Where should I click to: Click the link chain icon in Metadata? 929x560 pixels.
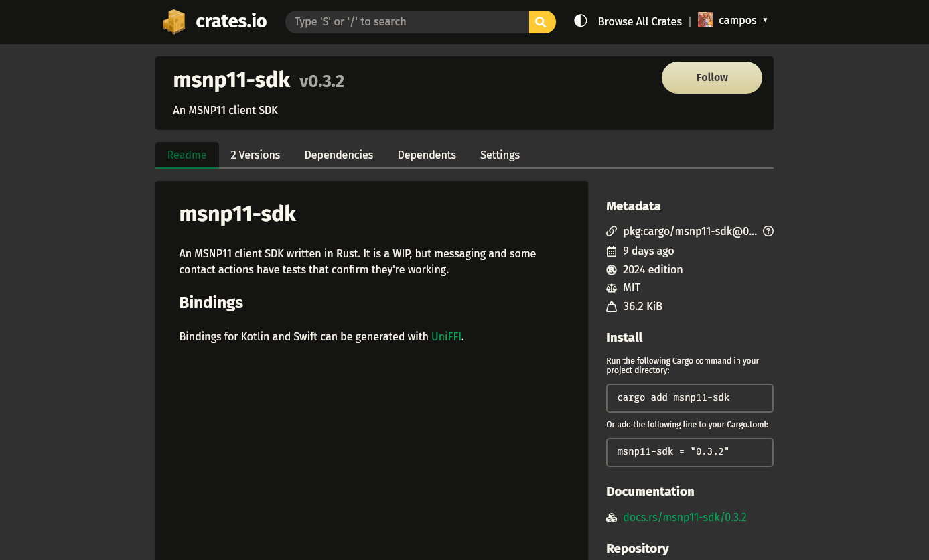(x=612, y=231)
